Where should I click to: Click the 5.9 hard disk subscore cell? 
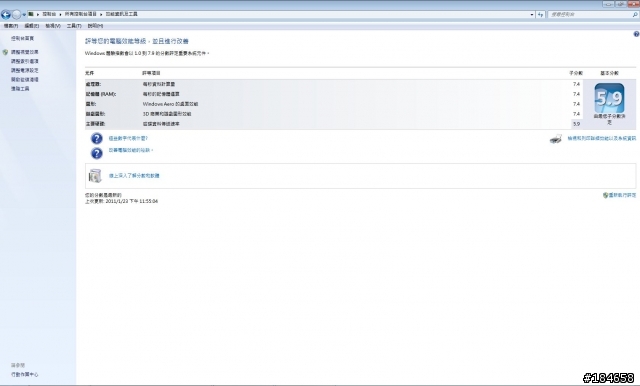[x=576, y=124]
